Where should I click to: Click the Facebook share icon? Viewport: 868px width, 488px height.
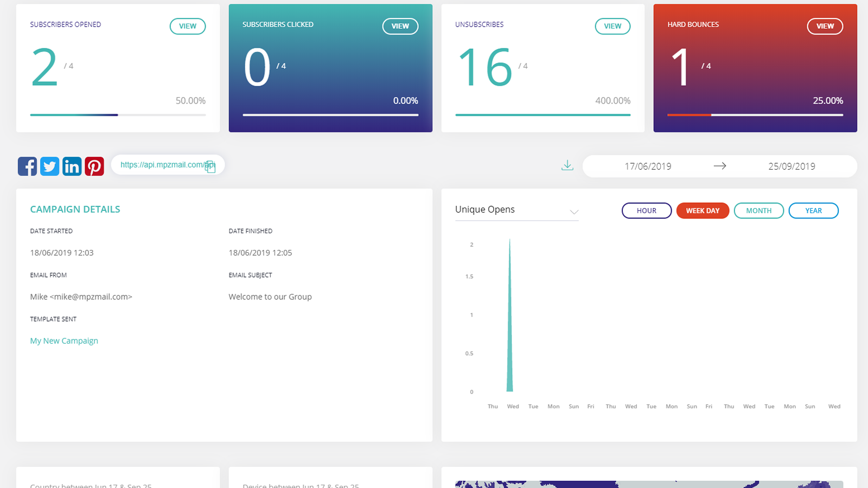(x=27, y=166)
